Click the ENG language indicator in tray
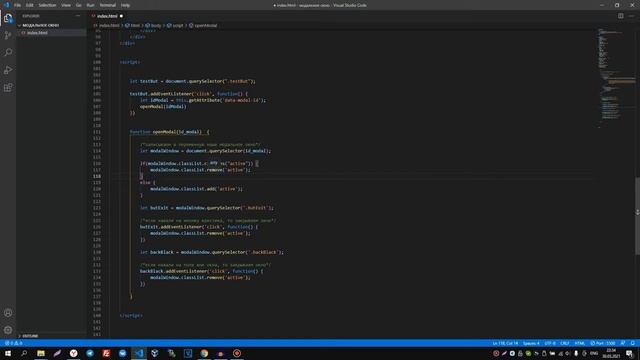This screenshot has width=640, height=360. tap(594, 353)
